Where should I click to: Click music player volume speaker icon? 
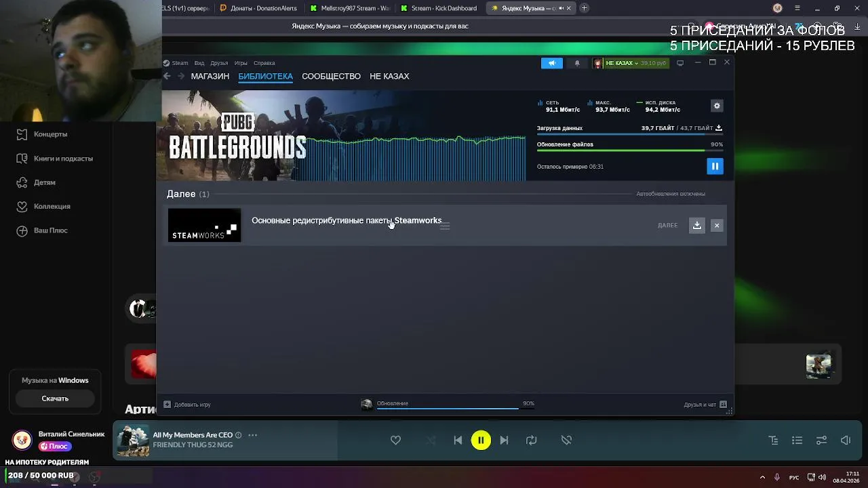click(846, 440)
